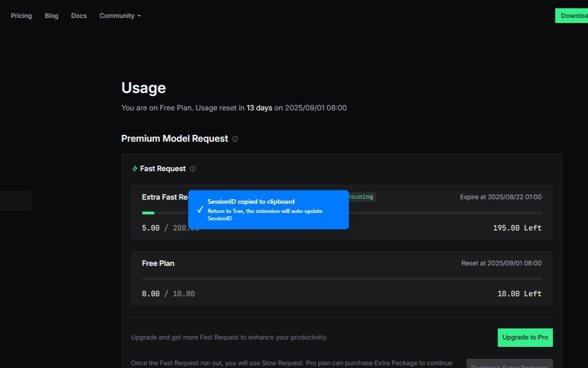Go to the Blog nav link
This screenshot has width=588, height=368.
pos(51,16)
